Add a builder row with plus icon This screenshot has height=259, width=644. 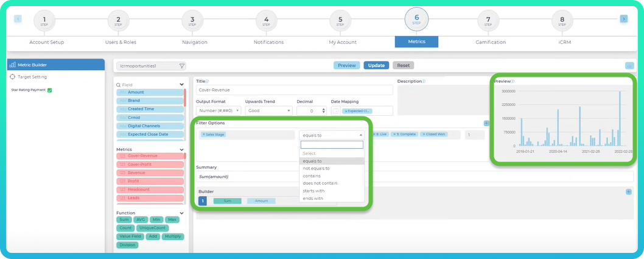[628, 192]
